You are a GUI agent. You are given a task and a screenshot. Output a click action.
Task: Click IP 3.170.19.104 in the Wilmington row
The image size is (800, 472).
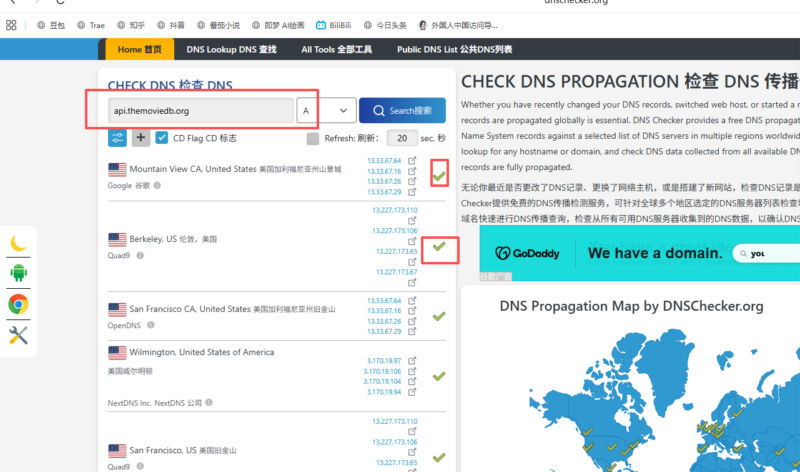pos(382,381)
